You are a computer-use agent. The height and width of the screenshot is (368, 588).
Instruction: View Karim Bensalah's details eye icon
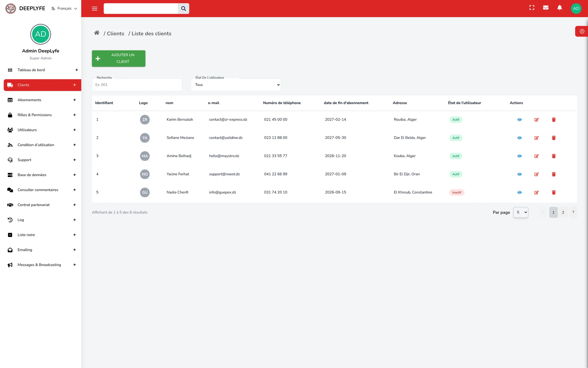(x=519, y=120)
